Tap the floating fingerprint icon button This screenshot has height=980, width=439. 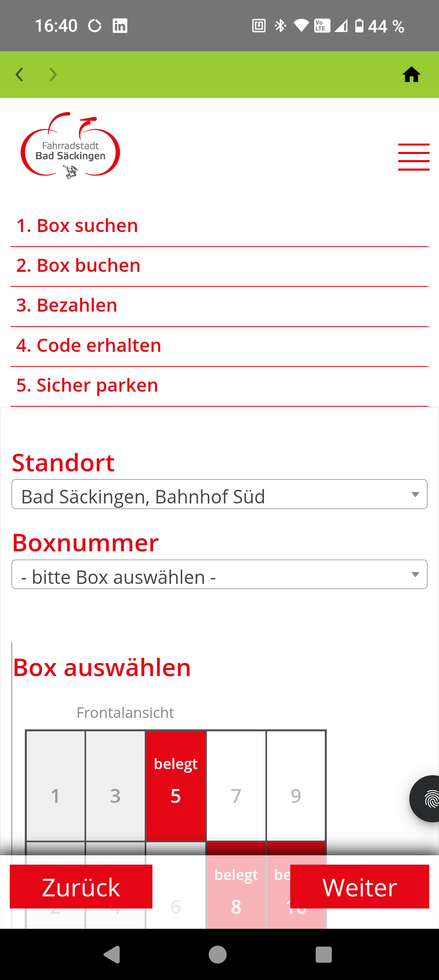pos(425,799)
